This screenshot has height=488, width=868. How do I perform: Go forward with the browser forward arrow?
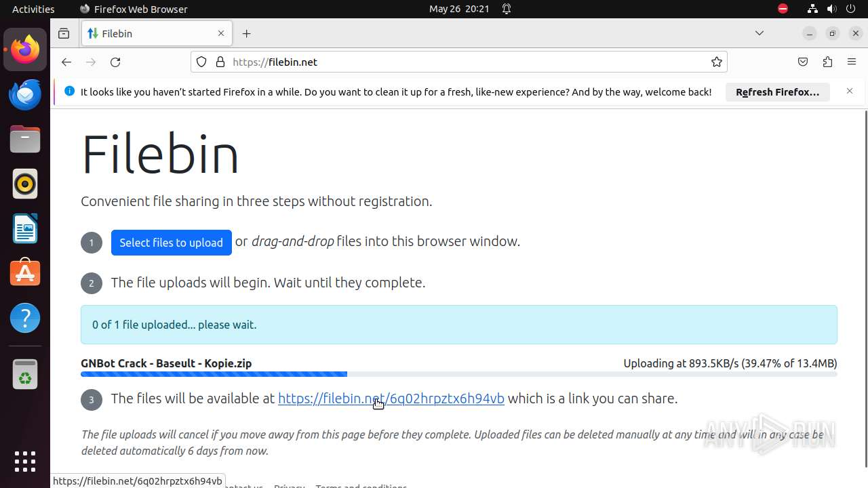tap(91, 62)
